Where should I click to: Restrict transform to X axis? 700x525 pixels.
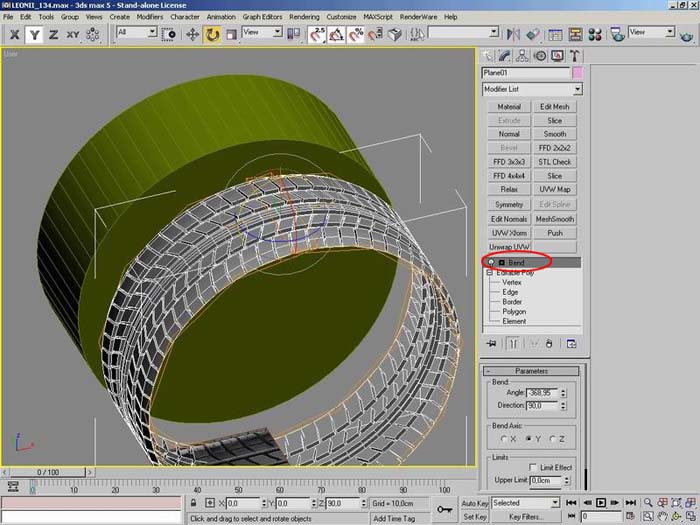tap(14, 34)
